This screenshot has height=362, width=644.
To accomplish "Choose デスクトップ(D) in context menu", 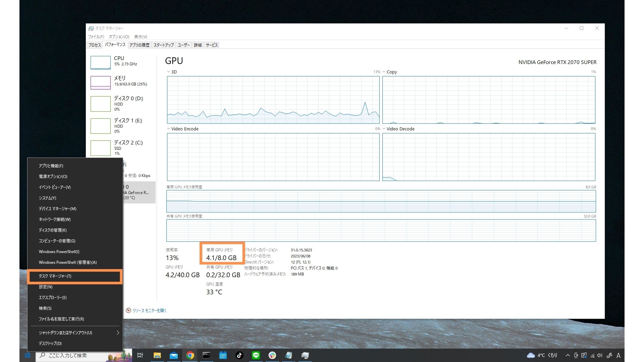I will (75, 343).
